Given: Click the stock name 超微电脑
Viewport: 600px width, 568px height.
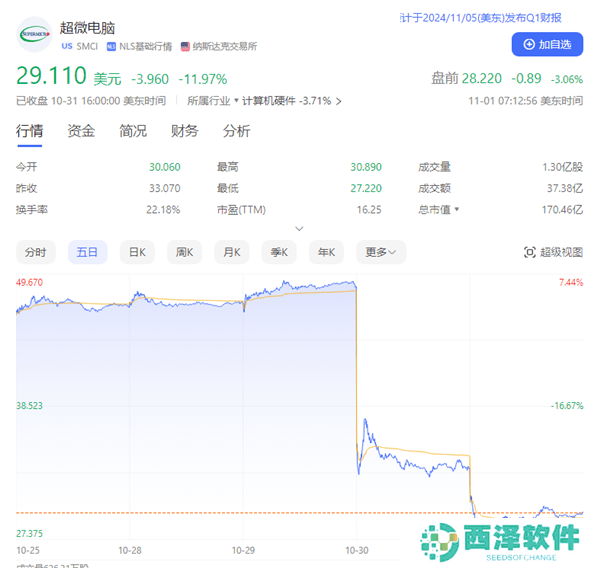Looking at the screenshot, I should pyautogui.click(x=87, y=28).
